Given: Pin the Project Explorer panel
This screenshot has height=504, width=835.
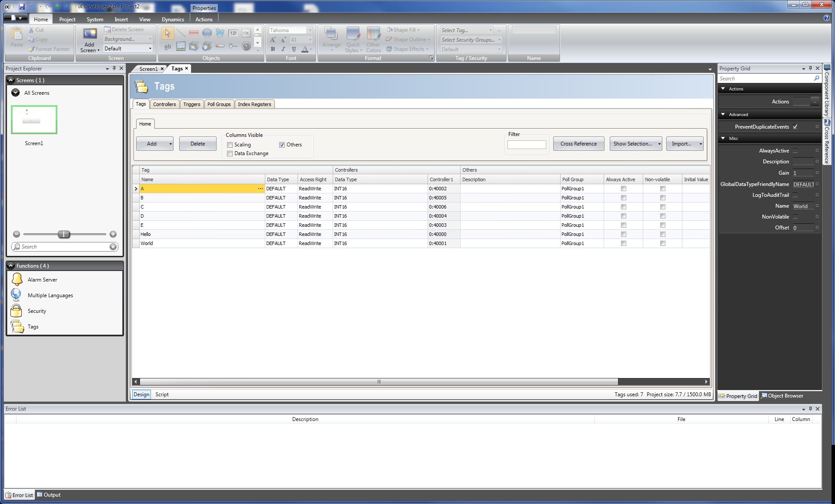Looking at the screenshot, I should pyautogui.click(x=114, y=68).
